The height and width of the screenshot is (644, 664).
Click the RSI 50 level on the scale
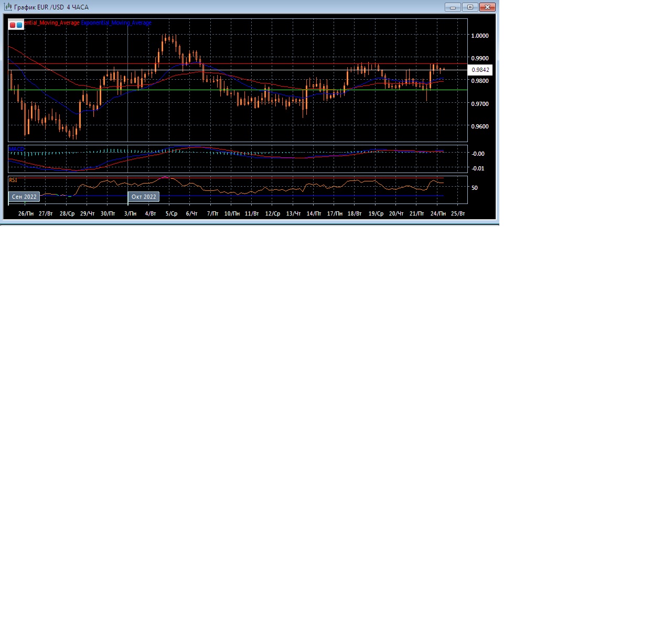pos(474,188)
